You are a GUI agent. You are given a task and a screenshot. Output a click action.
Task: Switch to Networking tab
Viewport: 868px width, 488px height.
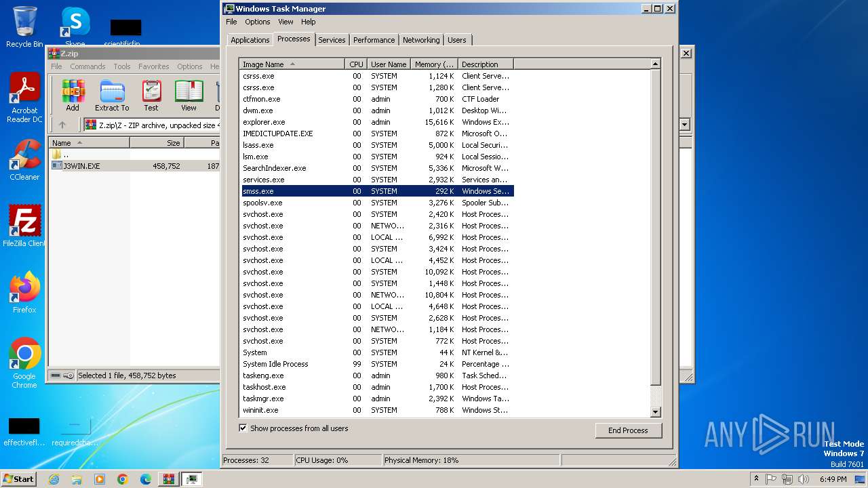(421, 40)
